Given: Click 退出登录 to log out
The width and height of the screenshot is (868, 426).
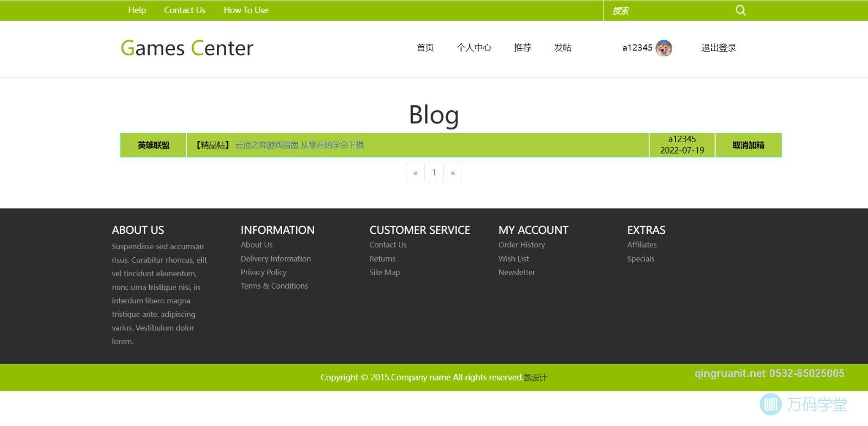Looking at the screenshot, I should point(718,48).
